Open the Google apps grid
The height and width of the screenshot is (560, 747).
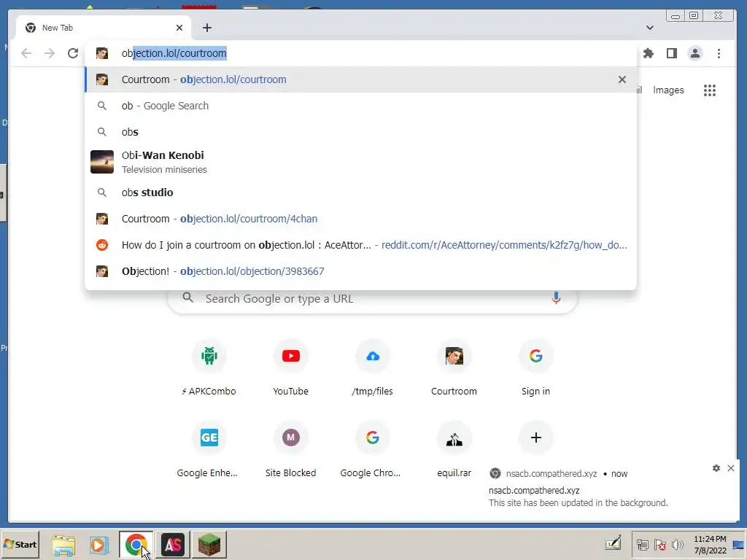coord(709,90)
